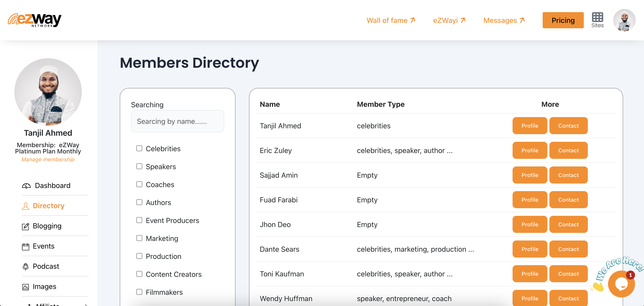644x306 pixels.
Task: Click the Blogging pencil icon
Action: click(25, 226)
